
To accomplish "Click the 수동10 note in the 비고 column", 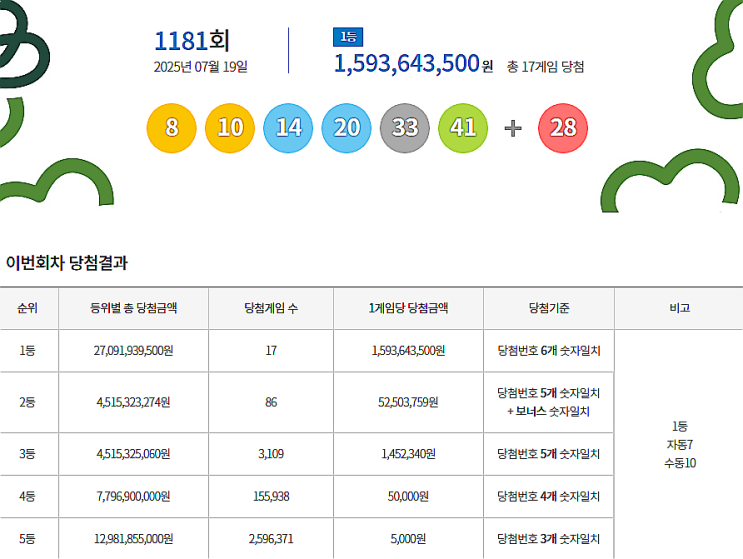I will coord(680,463).
